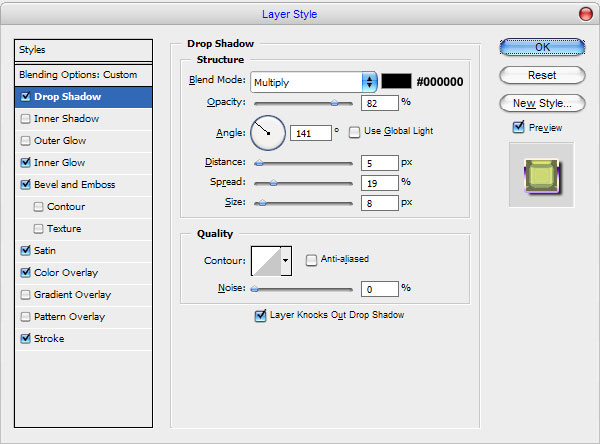The image size is (600, 444).
Task: Uncheck the Drop Shadow checkbox
Action: (26, 96)
